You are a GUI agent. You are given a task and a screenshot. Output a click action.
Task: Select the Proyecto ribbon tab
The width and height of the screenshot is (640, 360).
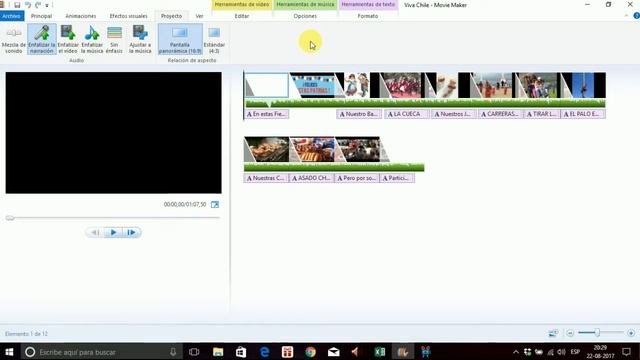pos(171,16)
